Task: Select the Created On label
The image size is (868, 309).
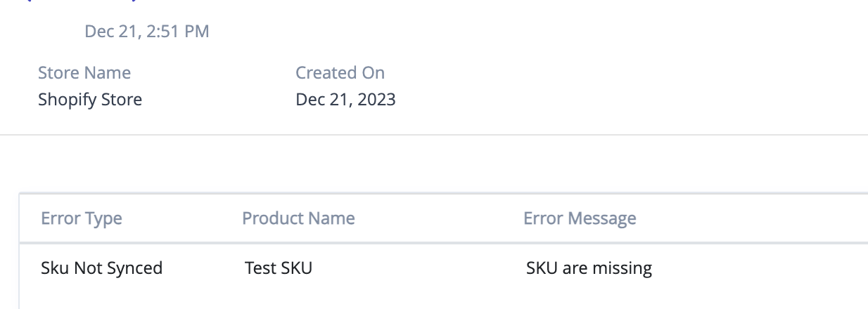Action: pyautogui.click(x=340, y=73)
